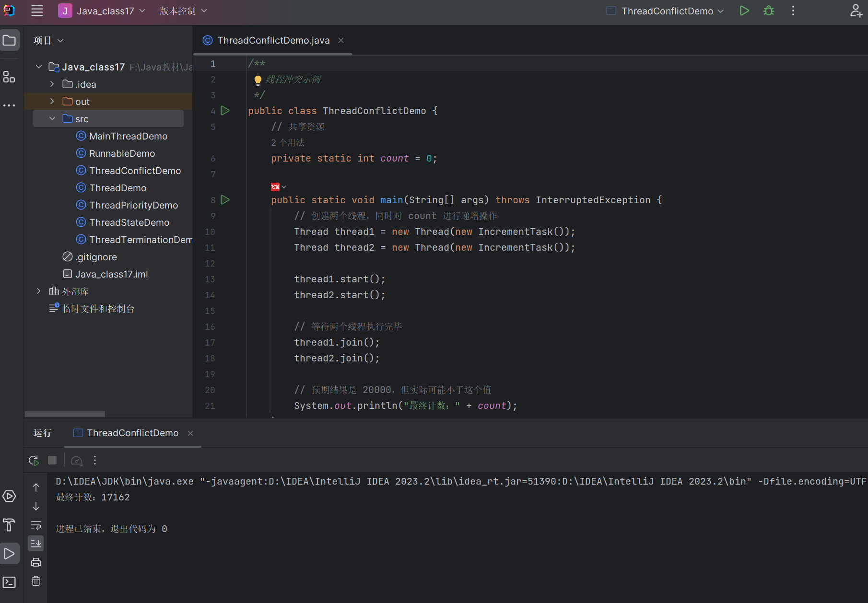Image resolution: width=868 pixels, height=603 pixels.
Task: Click the project tree horizontal scrollbar
Action: (x=65, y=414)
